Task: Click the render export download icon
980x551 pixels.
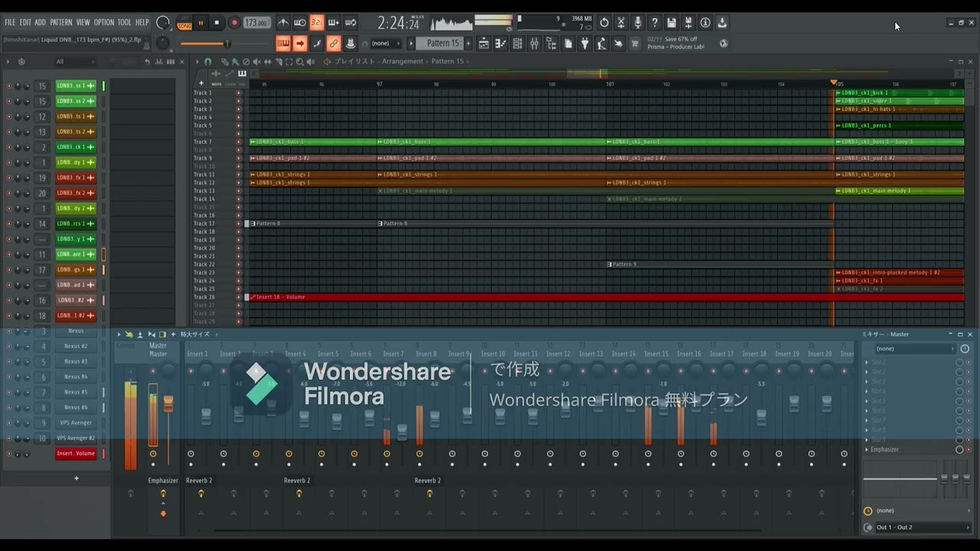Action: tap(722, 22)
